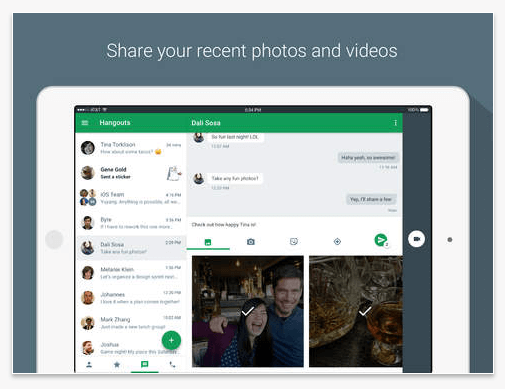This screenshot has height=389, width=505.
Task: Open the three-dot overflow menu in Dali Sosa header
Action: [x=395, y=123]
